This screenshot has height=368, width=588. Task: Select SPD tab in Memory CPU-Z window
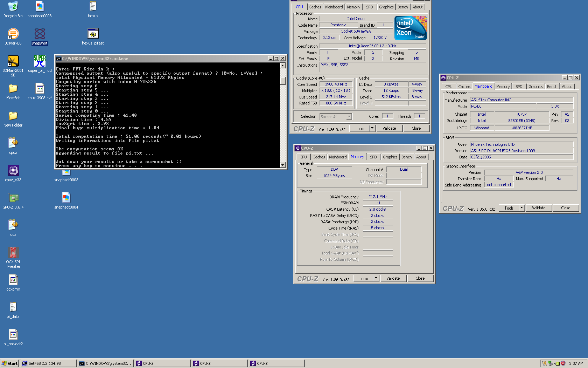coord(373,157)
